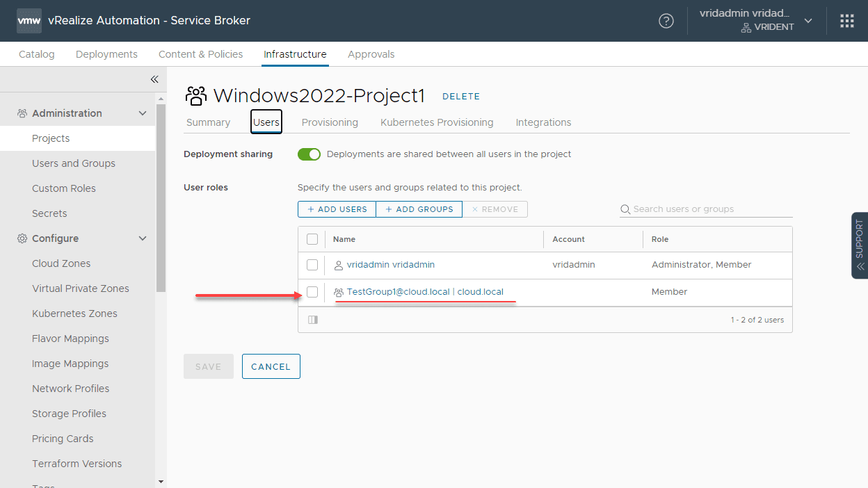
Task: Click the CANCEL button
Action: tap(271, 366)
